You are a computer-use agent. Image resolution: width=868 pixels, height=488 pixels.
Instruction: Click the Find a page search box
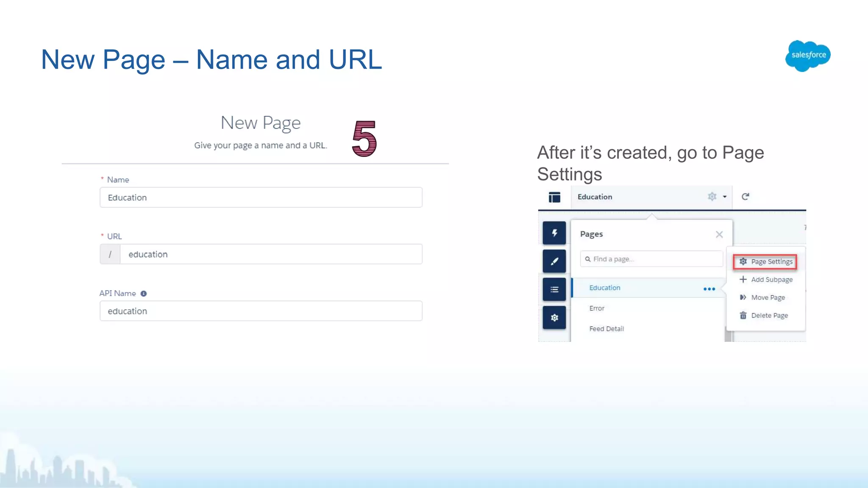point(651,259)
